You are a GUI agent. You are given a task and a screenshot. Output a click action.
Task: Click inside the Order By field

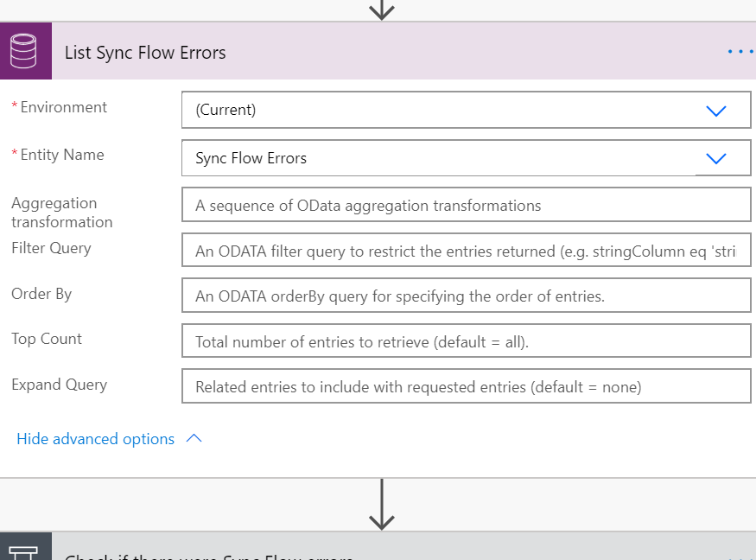[x=466, y=295]
